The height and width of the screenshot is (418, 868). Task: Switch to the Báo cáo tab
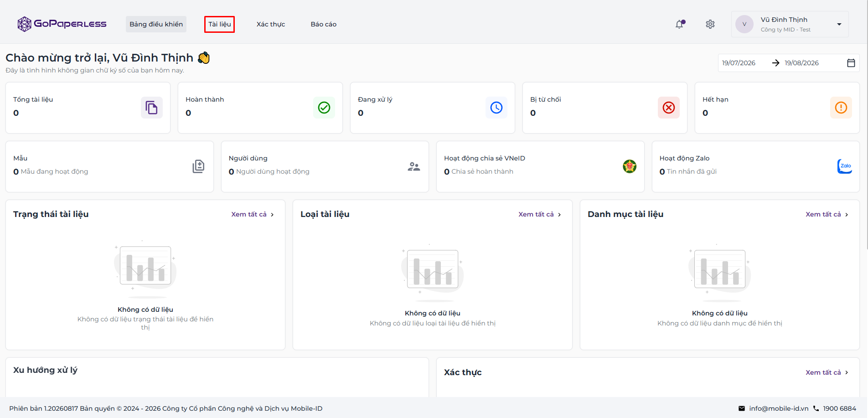[324, 24]
